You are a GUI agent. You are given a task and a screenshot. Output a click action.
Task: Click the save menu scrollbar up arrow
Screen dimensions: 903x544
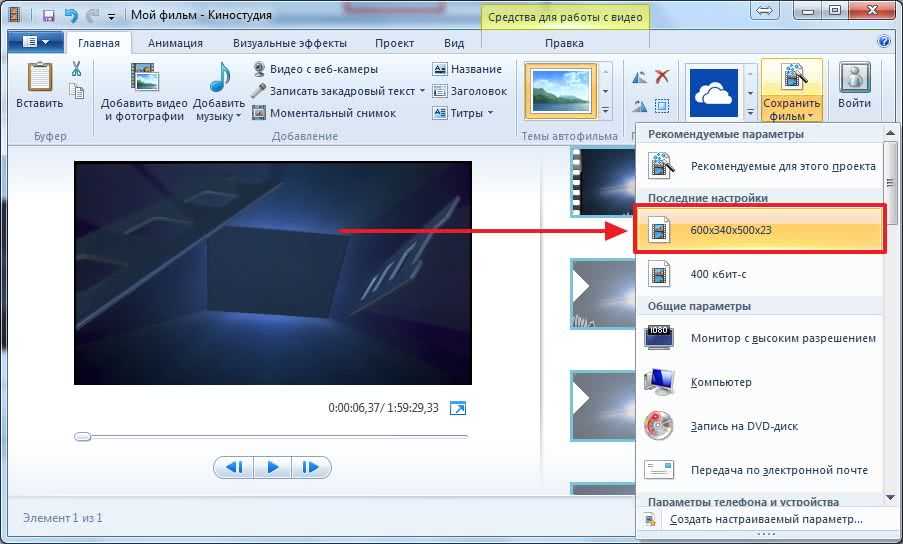(x=890, y=134)
